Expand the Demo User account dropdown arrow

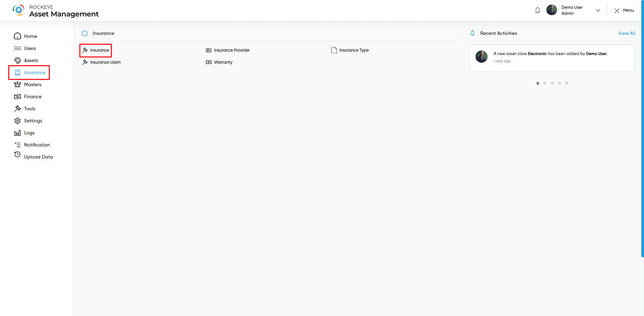[x=598, y=10]
